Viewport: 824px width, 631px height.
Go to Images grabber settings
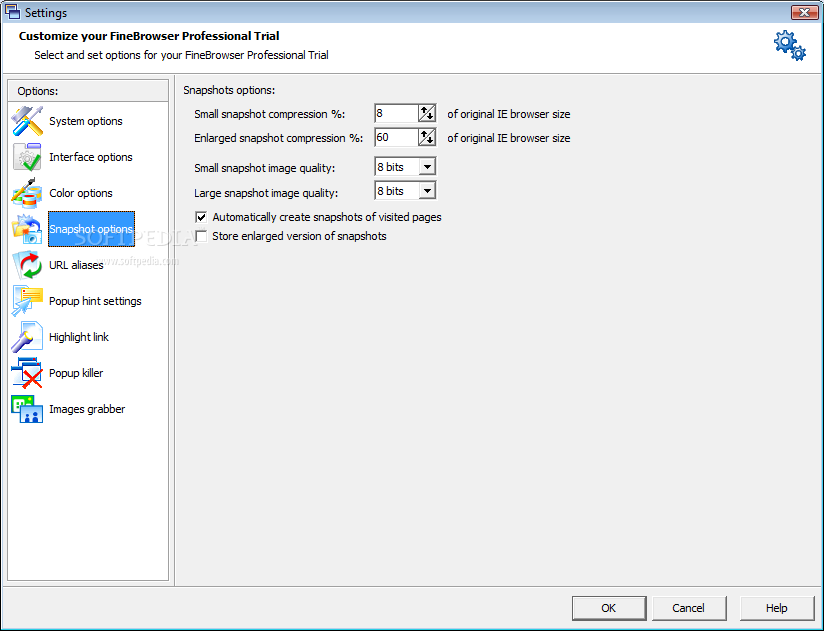tap(87, 409)
